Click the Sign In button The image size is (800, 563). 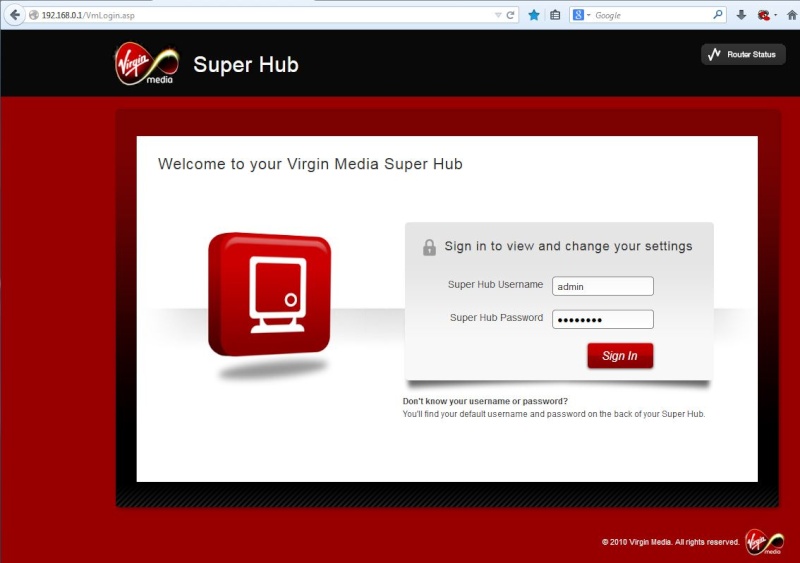pyautogui.click(x=620, y=356)
